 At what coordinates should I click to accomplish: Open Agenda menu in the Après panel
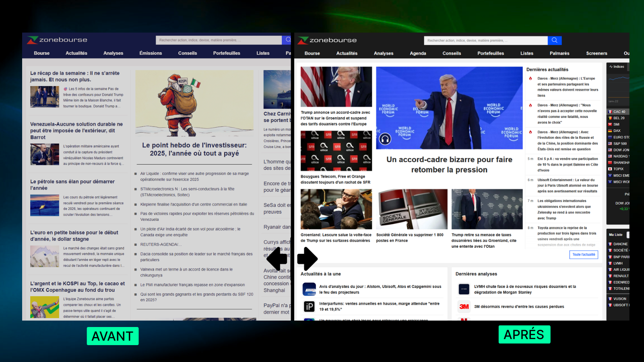click(x=418, y=53)
